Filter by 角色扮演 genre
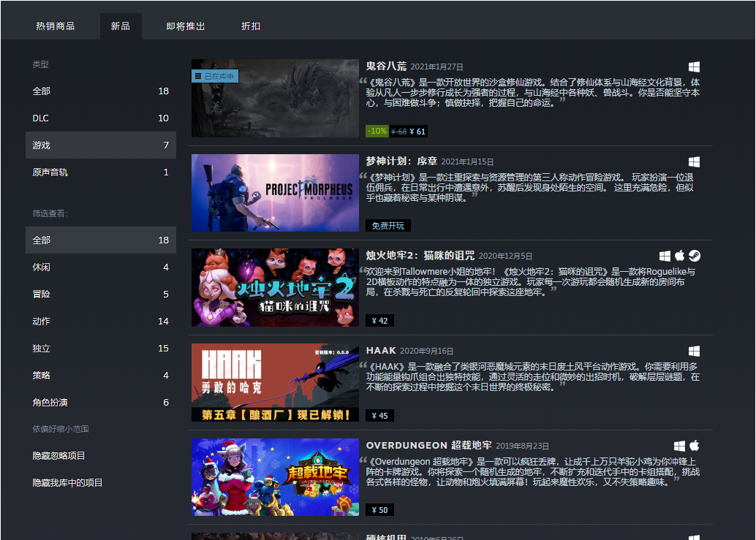The image size is (756, 540). pyautogui.click(x=101, y=402)
